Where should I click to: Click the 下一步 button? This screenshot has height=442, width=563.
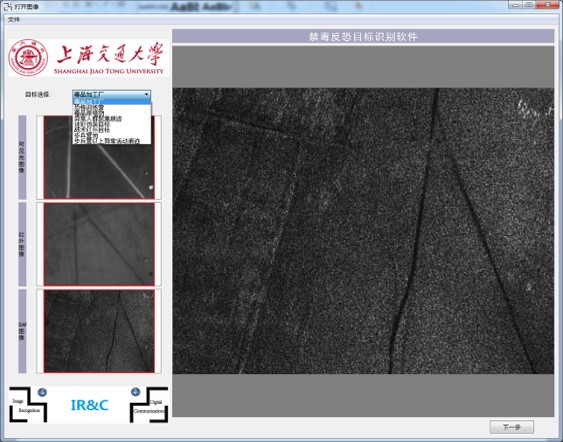(511, 427)
